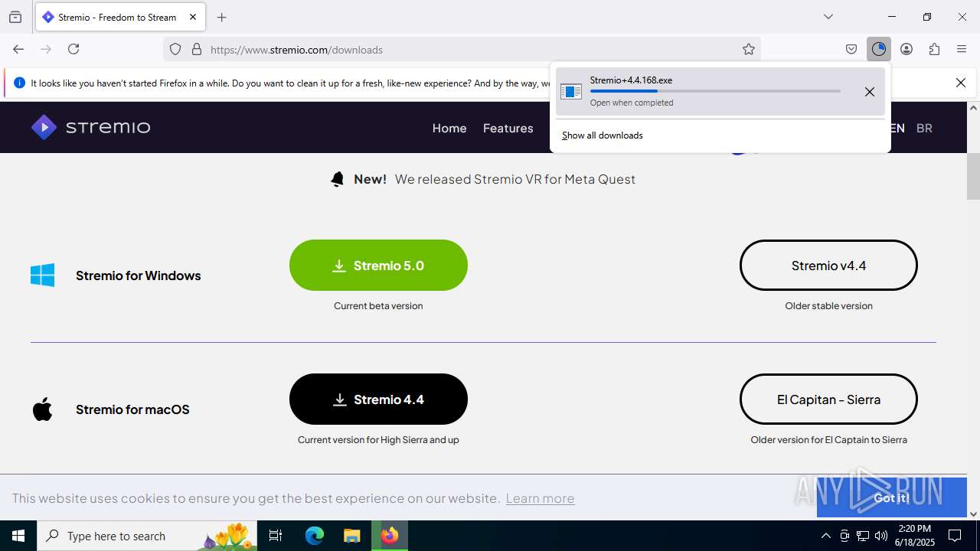
Task: Switch site language to BR
Action: 924,128
